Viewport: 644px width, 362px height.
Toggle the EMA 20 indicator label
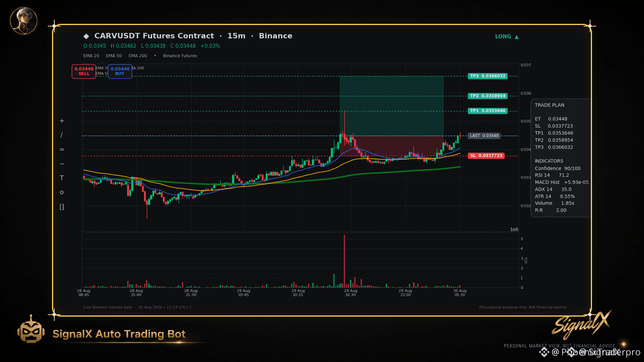pos(91,56)
